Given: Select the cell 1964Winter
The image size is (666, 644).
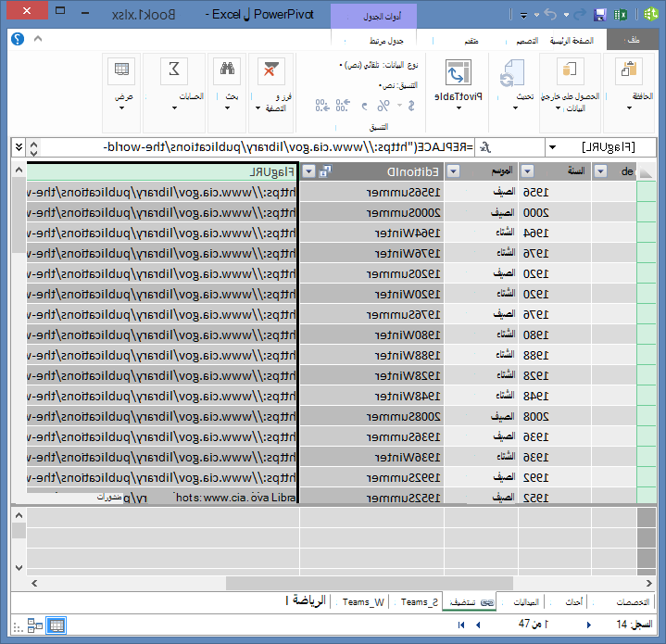Looking at the screenshot, I should pos(371,234).
